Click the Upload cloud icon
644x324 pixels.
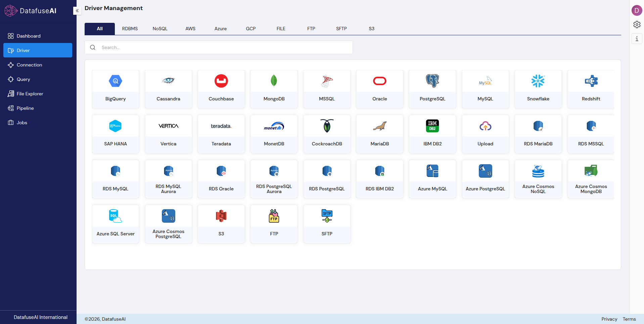point(486,126)
